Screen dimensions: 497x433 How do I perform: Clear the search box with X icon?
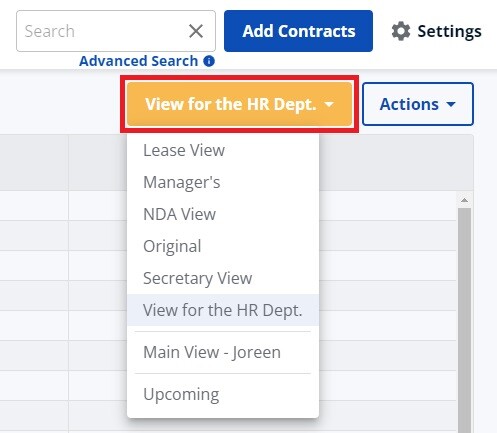pyautogui.click(x=196, y=31)
